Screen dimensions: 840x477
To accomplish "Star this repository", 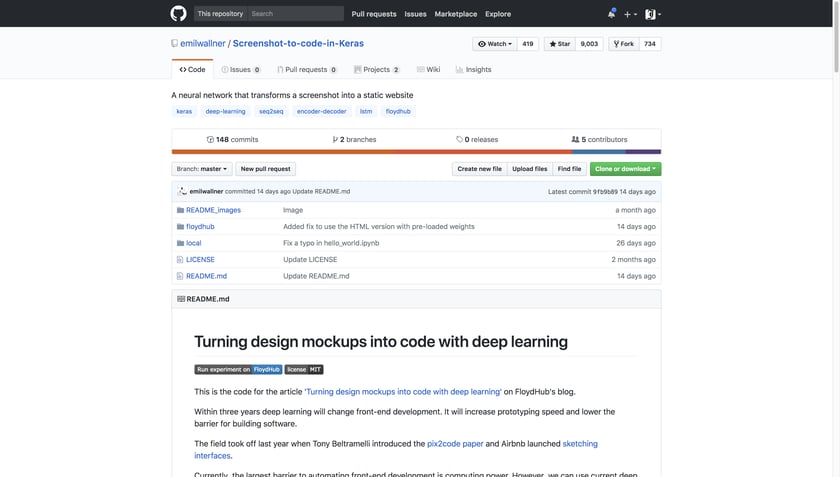I will [560, 44].
